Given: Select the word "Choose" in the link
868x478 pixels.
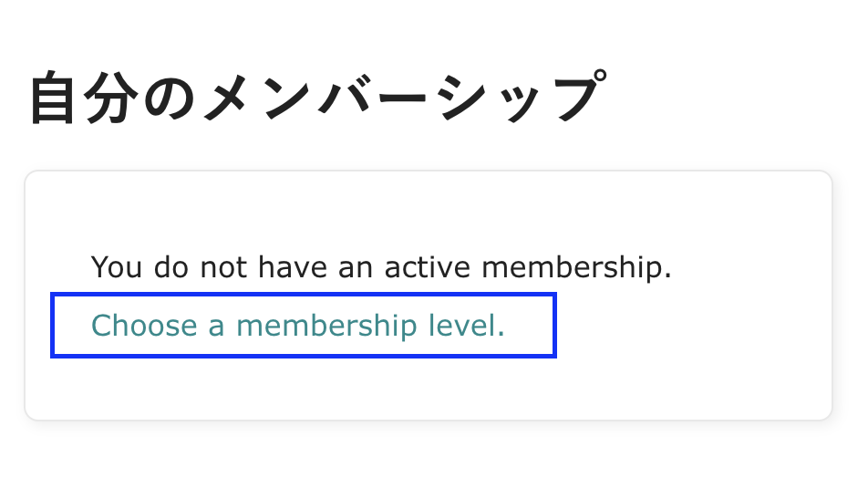Looking at the screenshot, I should (x=144, y=326).
